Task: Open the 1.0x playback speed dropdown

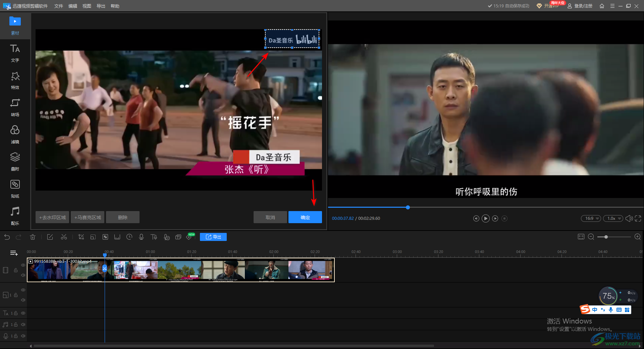Action: coord(613,218)
